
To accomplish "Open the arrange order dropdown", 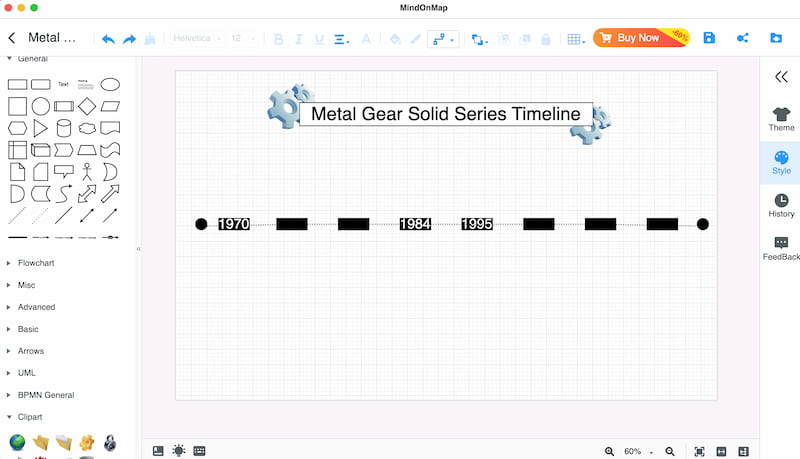I will coord(480,39).
